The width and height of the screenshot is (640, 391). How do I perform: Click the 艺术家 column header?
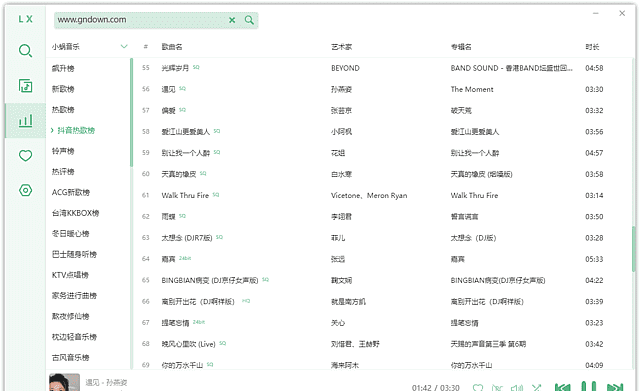click(341, 47)
